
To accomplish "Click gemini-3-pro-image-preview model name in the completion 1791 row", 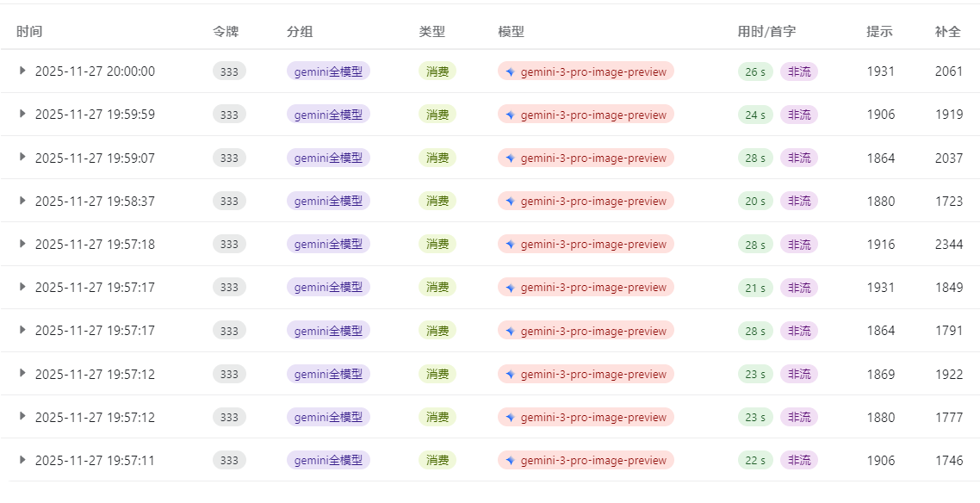I will (x=593, y=331).
